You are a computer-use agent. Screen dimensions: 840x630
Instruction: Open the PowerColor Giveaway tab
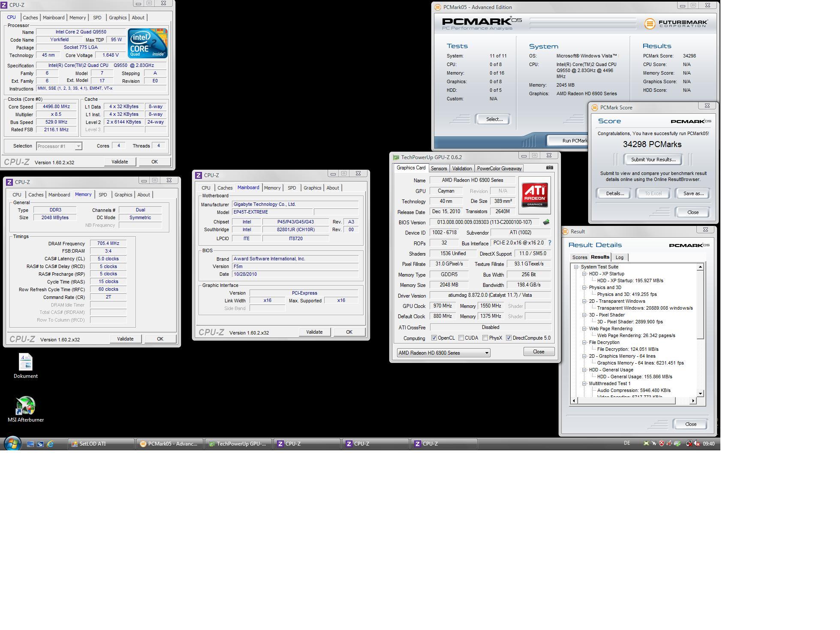coord(499,169)
